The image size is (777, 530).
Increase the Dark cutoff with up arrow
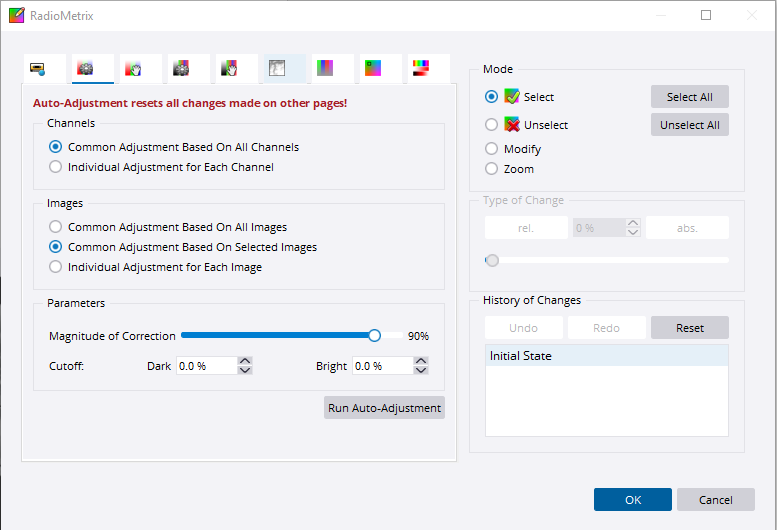[x=245, y=361]
